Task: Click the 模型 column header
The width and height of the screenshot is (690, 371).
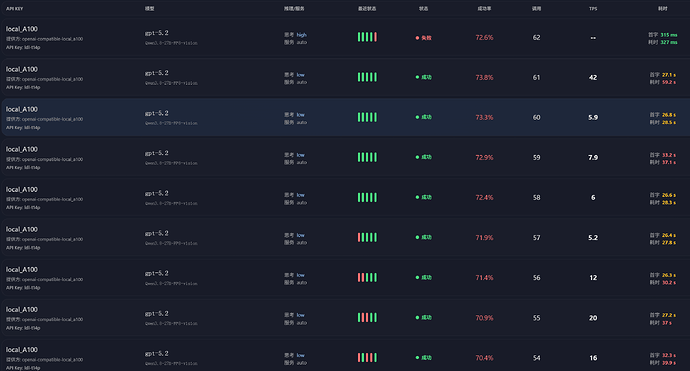Action: click(150, 8)
